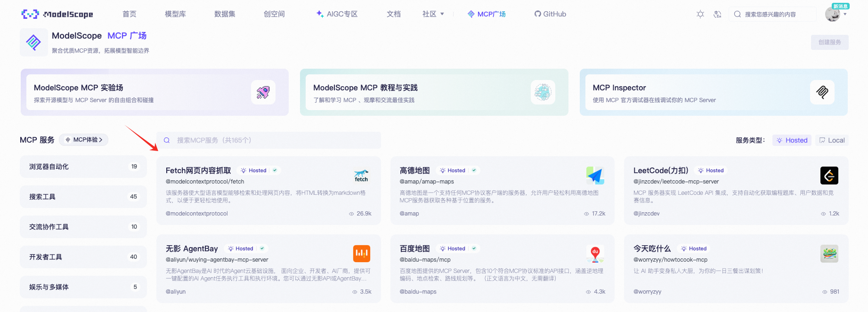Click the verified badge on 无影 AgentBay
868x312 pixels.
[262, 248]
